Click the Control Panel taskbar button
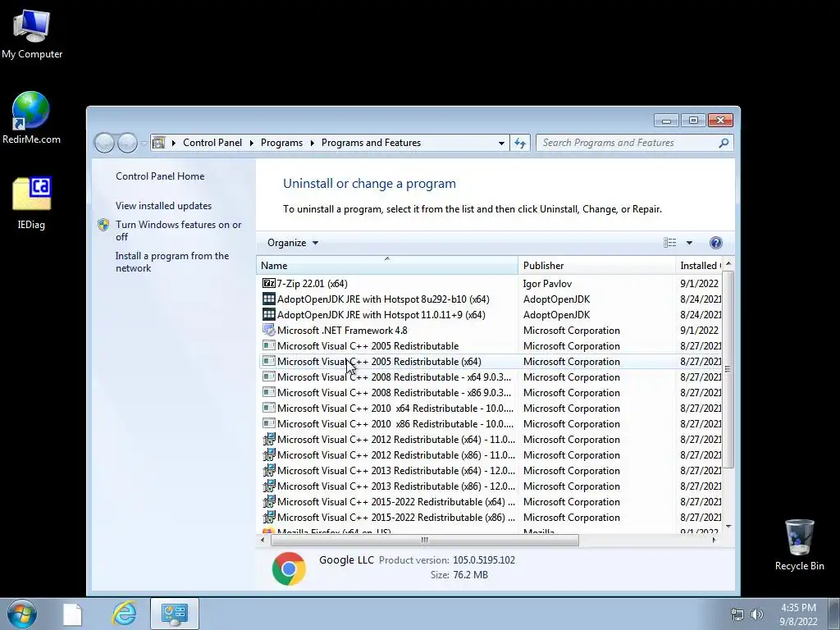Viewport: 840px width, 630px height. 174,614
